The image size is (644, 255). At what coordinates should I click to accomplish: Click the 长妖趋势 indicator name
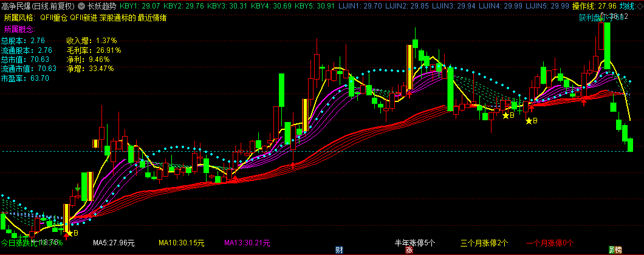(x=102, y=7)
